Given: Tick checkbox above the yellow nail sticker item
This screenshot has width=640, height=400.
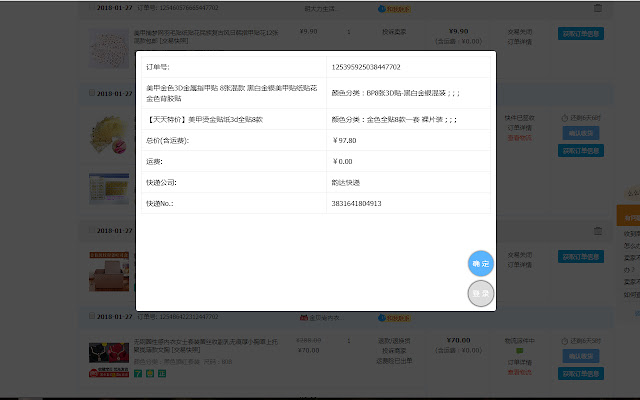Looking at the screenshot, I should point(92,93).
